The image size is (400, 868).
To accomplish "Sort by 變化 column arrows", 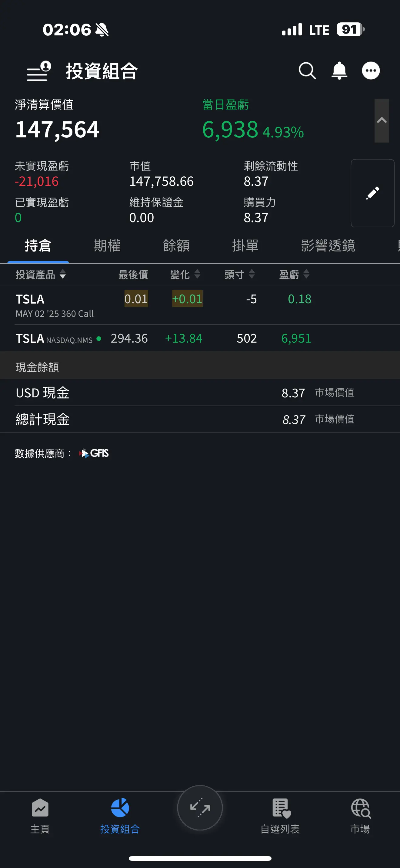I will [197, 274].
